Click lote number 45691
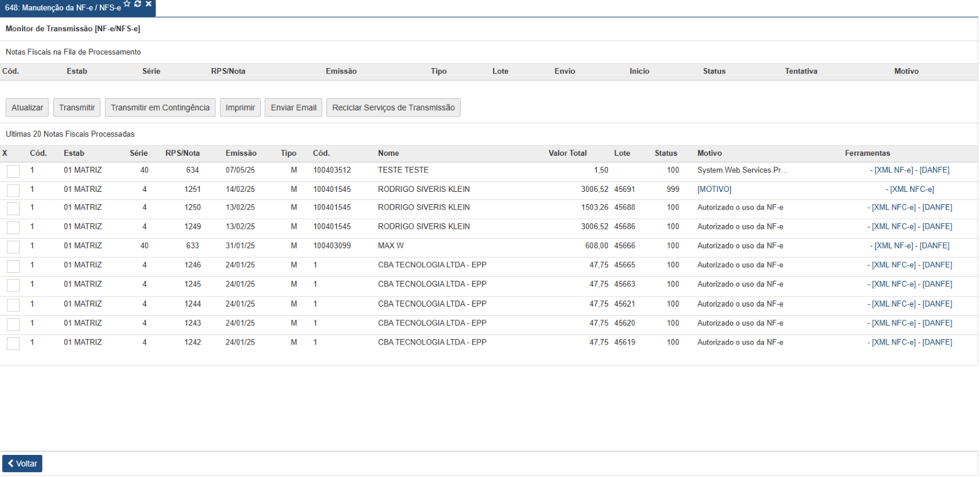This screenshot has height=477, width=980. point(625,189)
